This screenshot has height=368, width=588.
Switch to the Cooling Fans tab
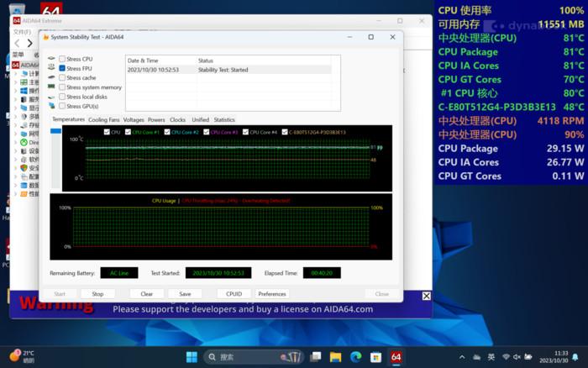[x=104, y=119]
